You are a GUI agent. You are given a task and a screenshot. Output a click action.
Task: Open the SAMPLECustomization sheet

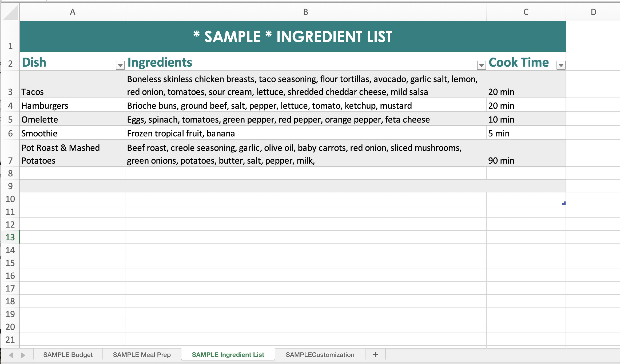[x=320, y=355]
